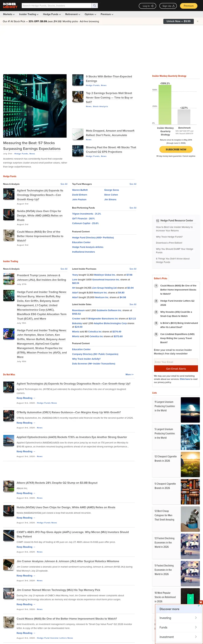This screenshot has width=203, height=644.
Task: Open President Trump Loves Johnson & Johnson article
Action: click(42, 277)
